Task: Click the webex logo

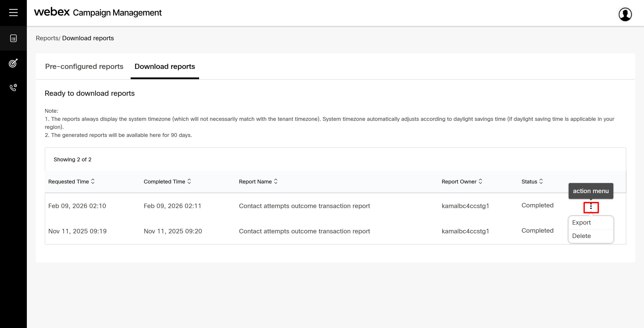Action: point(52,12)
